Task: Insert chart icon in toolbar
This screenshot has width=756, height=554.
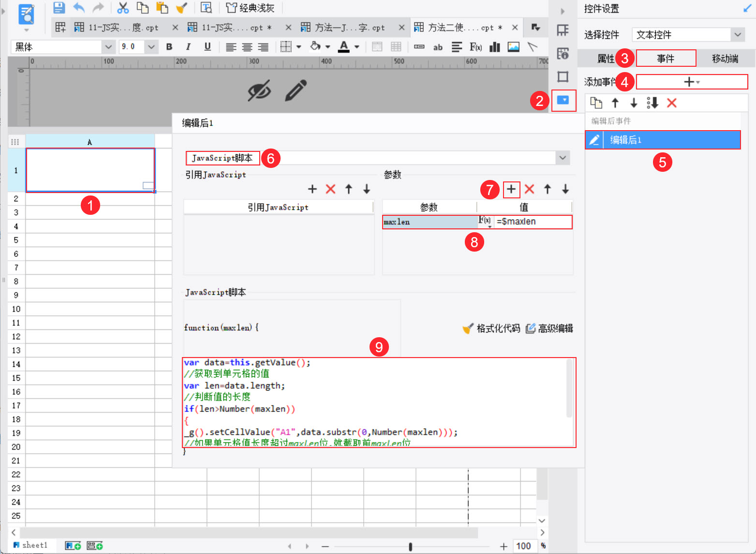Action: [x=494, y=47]
